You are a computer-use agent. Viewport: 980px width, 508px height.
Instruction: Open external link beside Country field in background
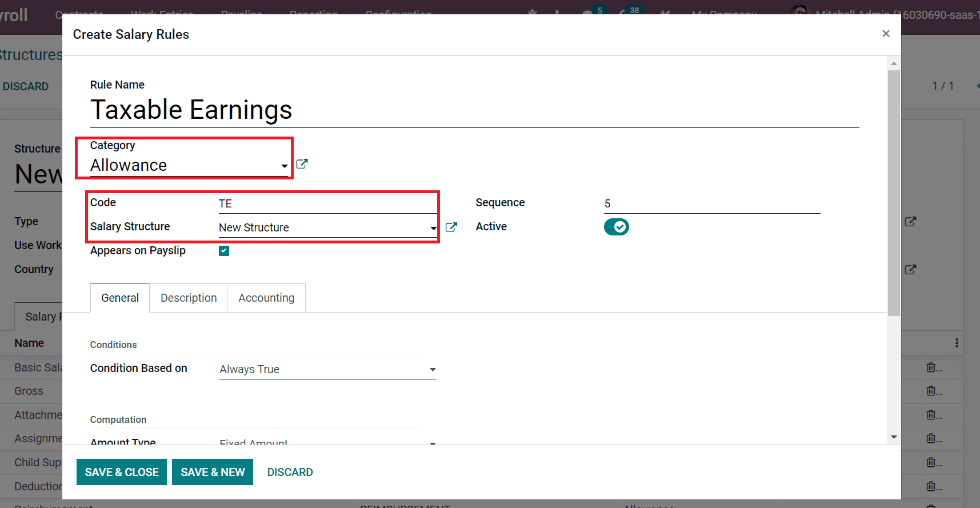pos(911,269)
